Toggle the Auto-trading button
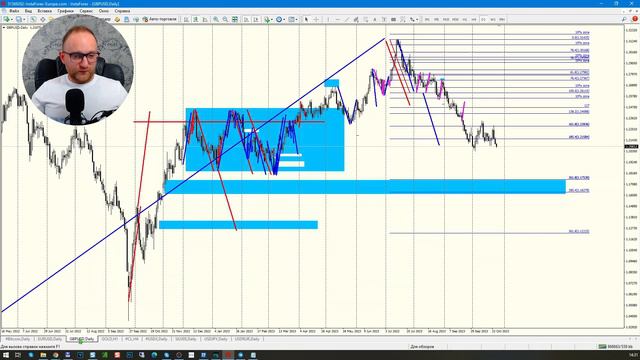The height and width of the screenshot is (360, 640). pos(160,19)
